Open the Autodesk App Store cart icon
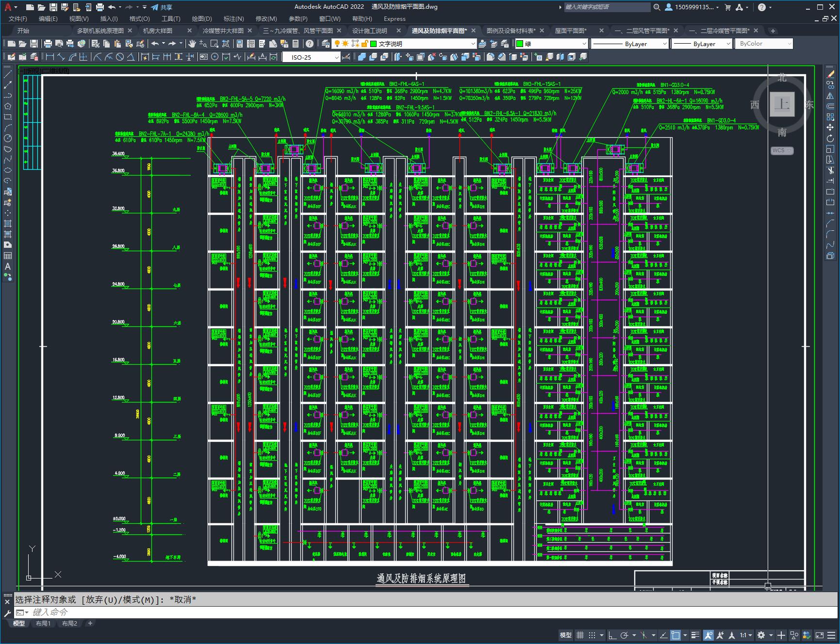 (727, 7)
